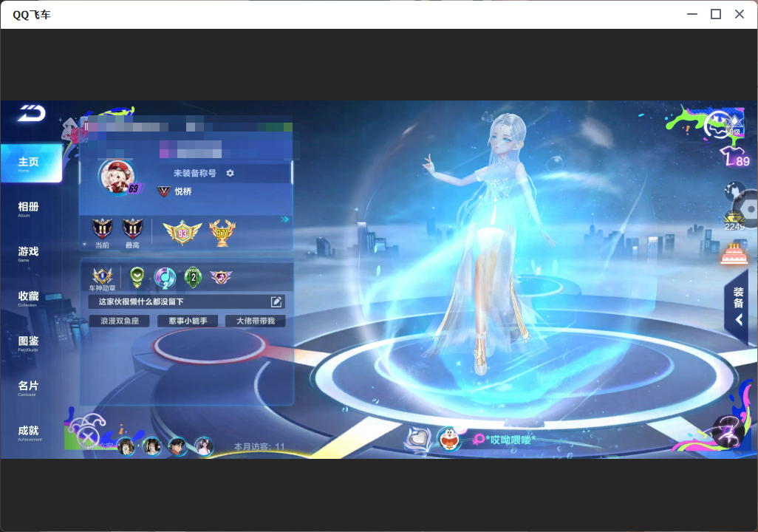Minimize the QQ飞车 window
The image size is (758, 532).
692,14
